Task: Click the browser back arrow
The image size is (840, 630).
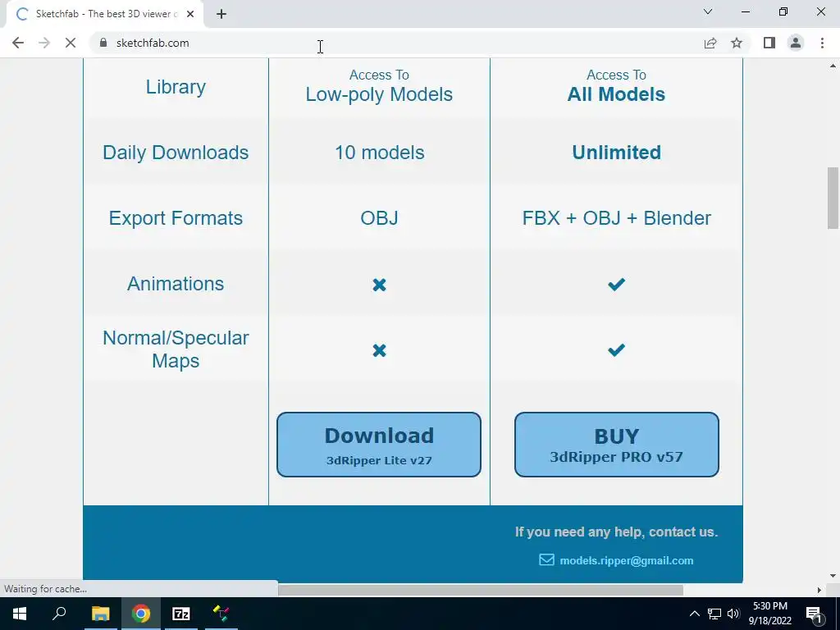Action: click(18, 43)
